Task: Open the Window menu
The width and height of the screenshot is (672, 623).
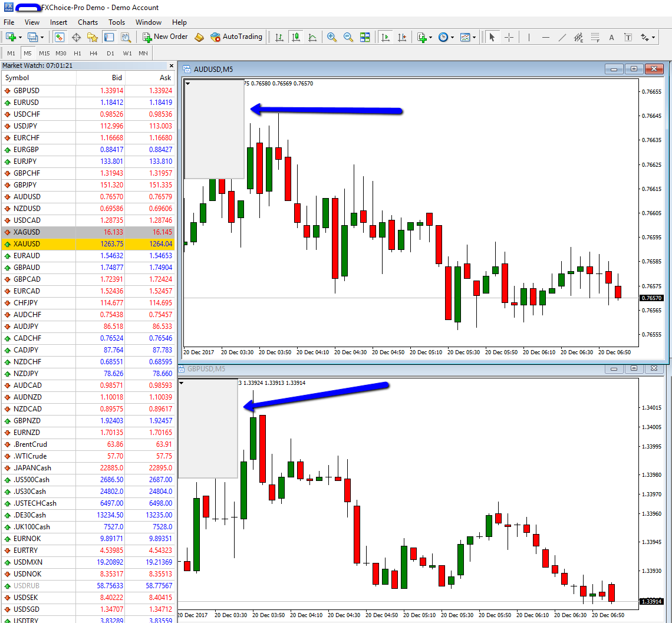Action: tap(149, 22)
